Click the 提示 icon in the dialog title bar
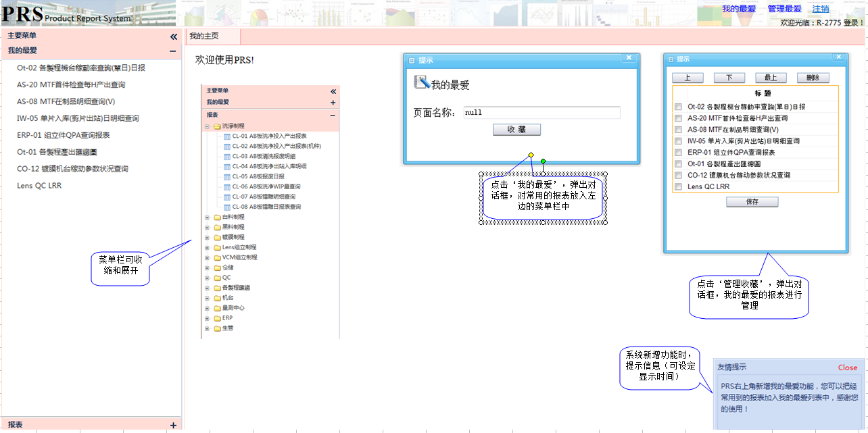Screen dimensions: 868x433 point(411,59)
